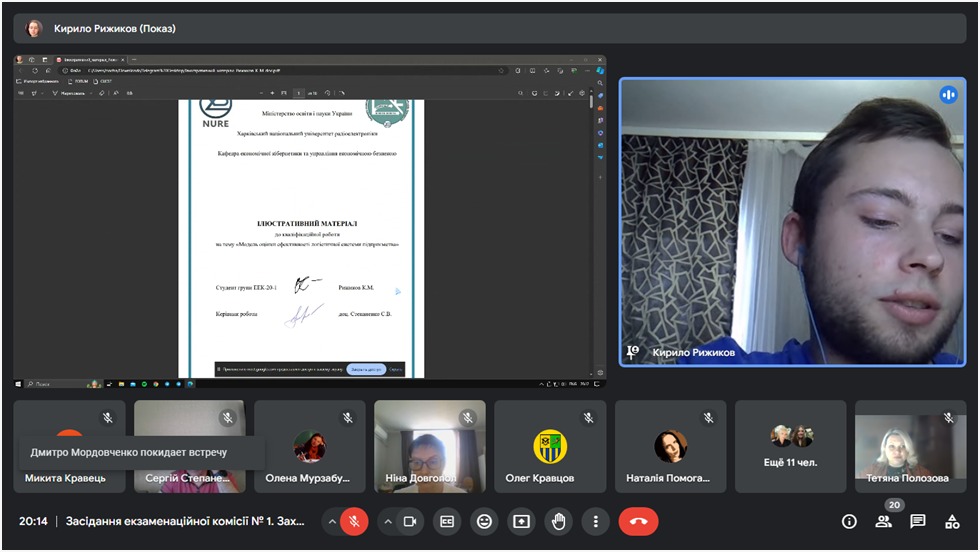
Task: Open the emoji reactions picker
Action: pos(484,521)
